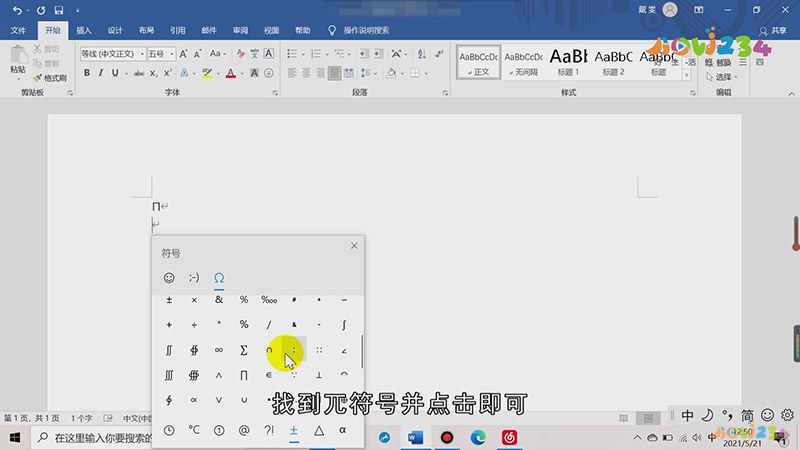The height and width of the screenshot is (450, 800).
Task: Apply the 标题 2 style
Action: point(613,62)
